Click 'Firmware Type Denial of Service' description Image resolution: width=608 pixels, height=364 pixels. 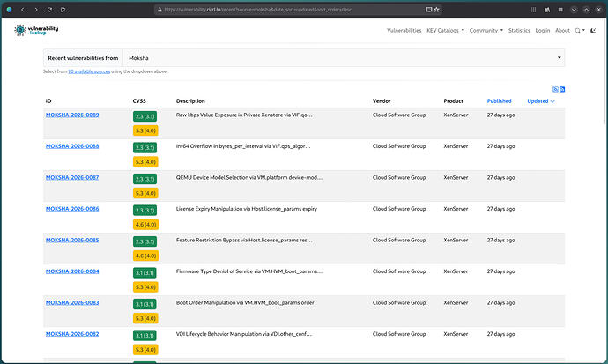(249, 271)
